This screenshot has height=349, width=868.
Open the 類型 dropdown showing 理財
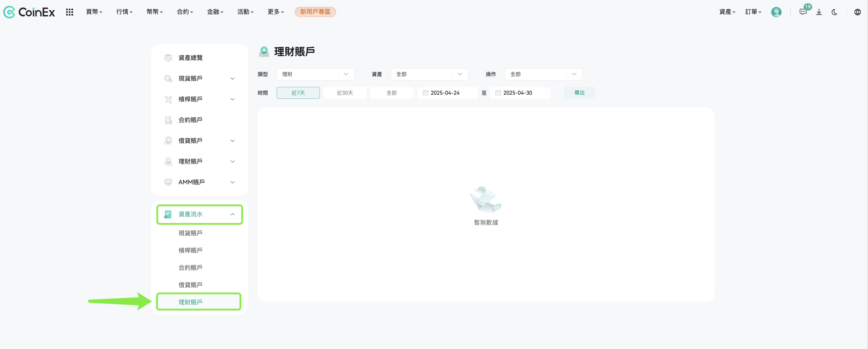click(315, 74)
